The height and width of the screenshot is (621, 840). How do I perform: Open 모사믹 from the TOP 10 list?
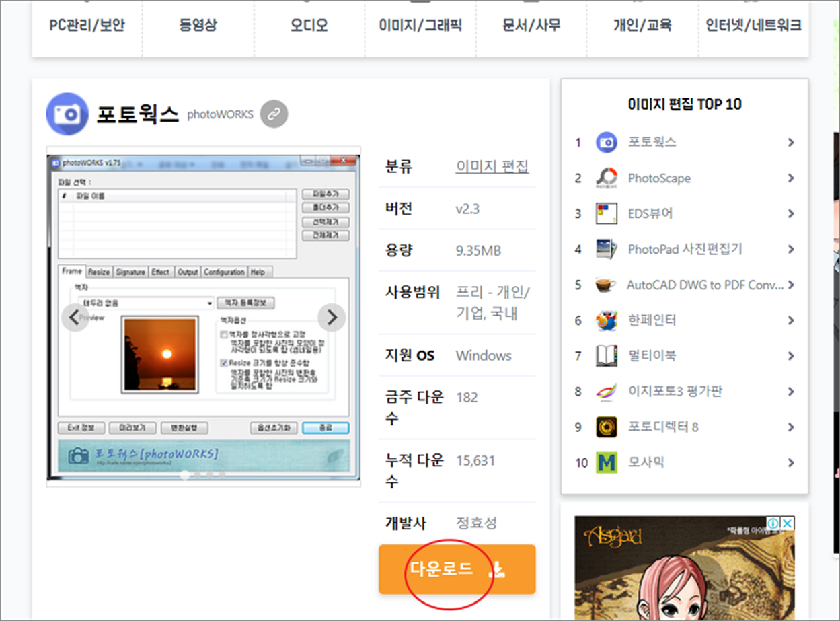point(646,463)
